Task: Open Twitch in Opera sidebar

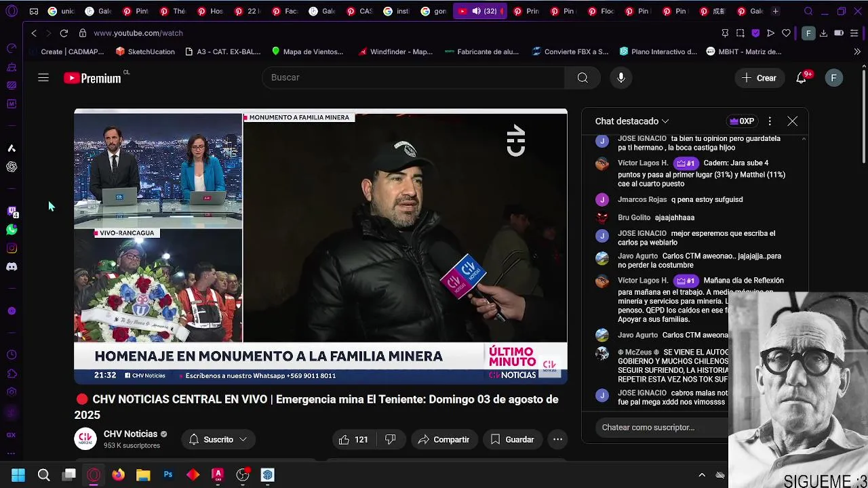Action: (12, 211)
